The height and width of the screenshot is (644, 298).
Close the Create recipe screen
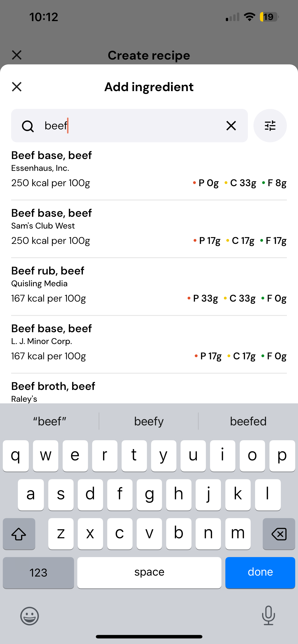point(17,55)
